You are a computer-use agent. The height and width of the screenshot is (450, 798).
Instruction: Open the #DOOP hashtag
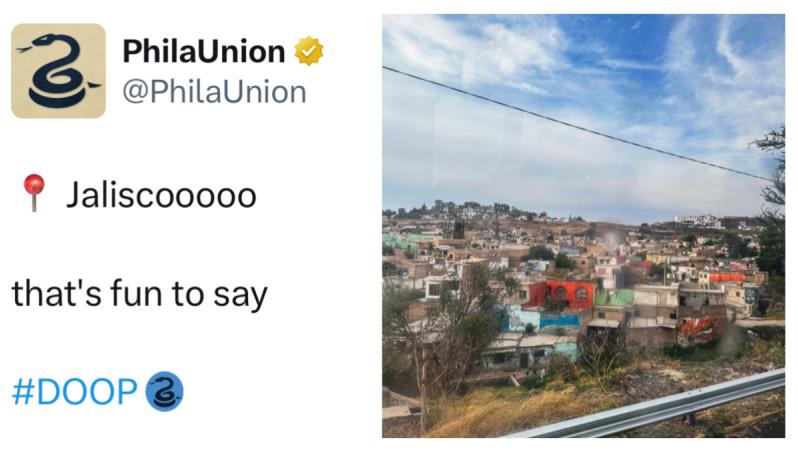[x=74, y=392]
